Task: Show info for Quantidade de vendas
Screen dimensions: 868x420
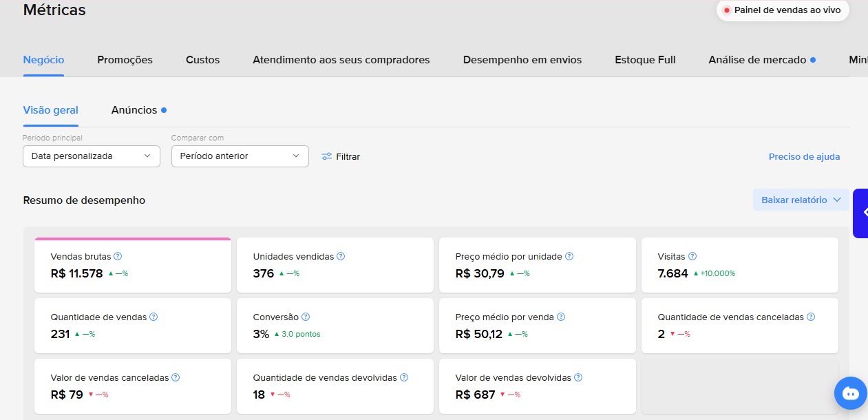Action: [x=154, y=317]
